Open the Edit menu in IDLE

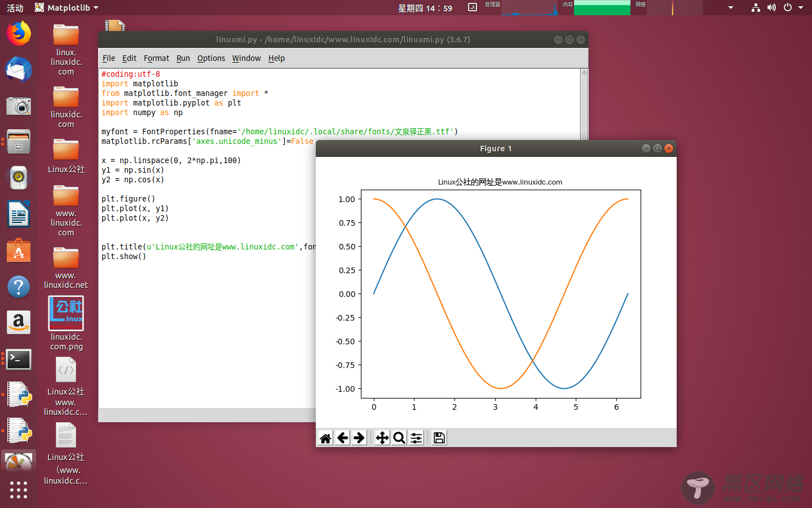(x=129, y=58)
